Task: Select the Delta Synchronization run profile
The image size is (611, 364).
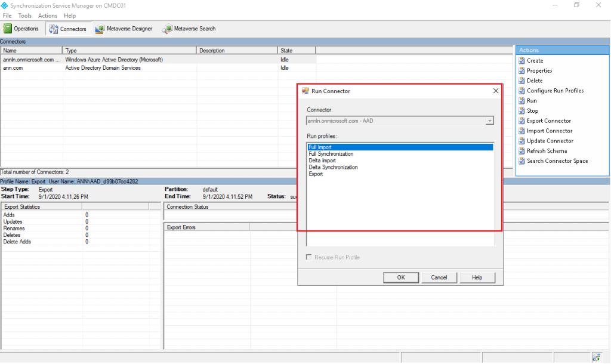Action: coord(400,167)
